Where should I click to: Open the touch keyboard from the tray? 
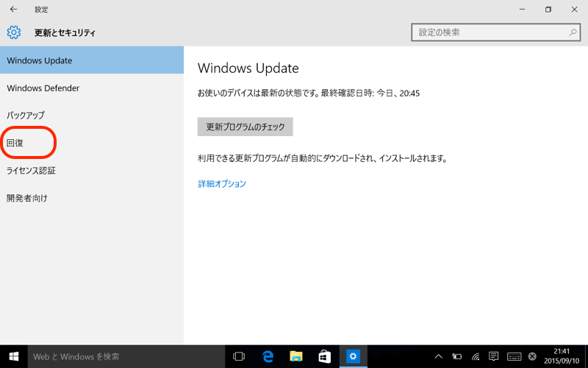[514, 356]
